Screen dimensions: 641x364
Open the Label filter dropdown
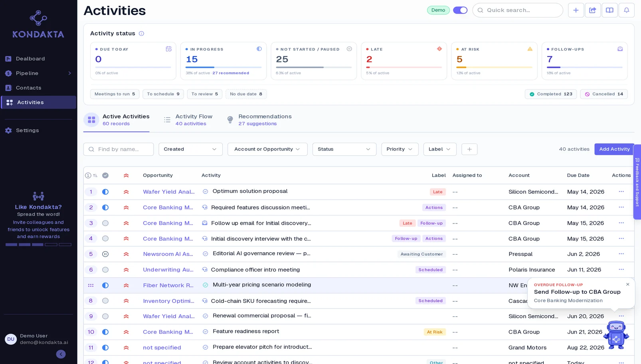(x=439, y=149)
